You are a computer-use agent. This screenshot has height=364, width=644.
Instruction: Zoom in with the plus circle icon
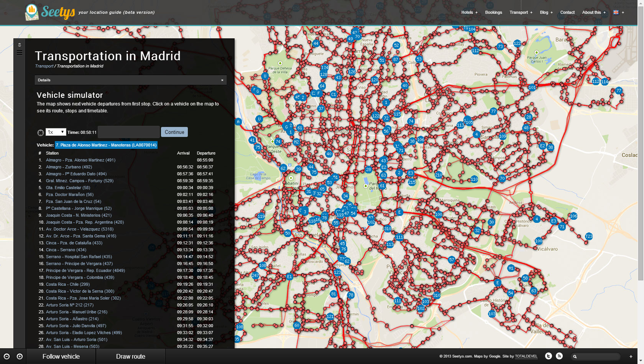pos(20,356)
